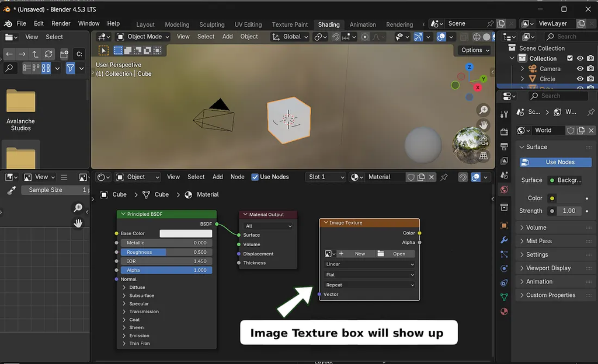Screen dimensions: 598x364
Task: Open the Node menu in the shader editor
Action: coord(237,177)
